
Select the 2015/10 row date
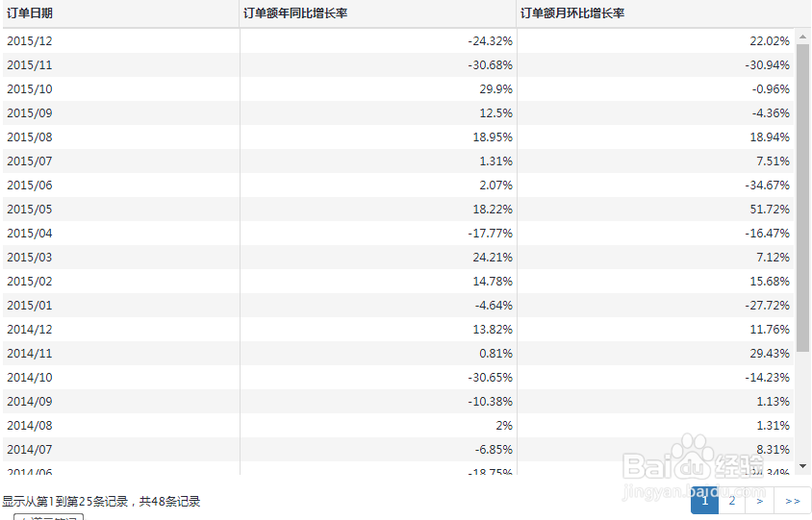tap(30, 89)
